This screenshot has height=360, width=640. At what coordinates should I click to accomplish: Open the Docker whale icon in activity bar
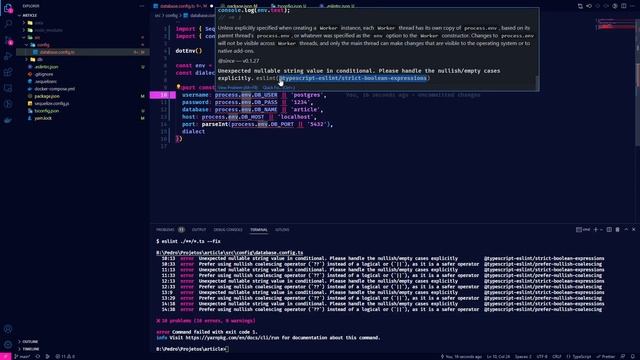tap(8, 120)
